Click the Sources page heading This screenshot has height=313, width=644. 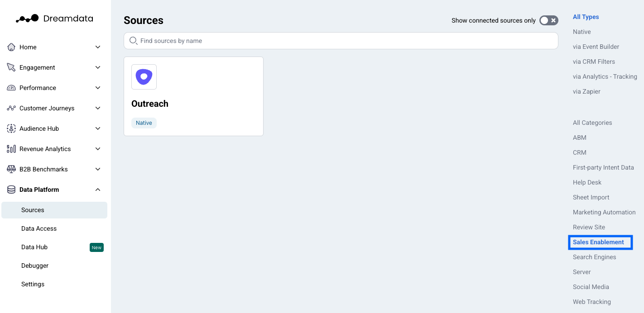144,20
